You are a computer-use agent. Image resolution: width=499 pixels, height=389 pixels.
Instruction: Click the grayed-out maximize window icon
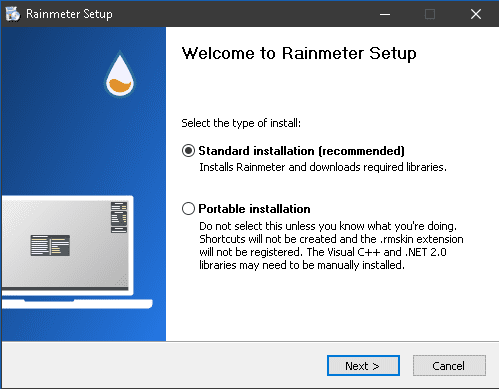(x=430, y=14)
